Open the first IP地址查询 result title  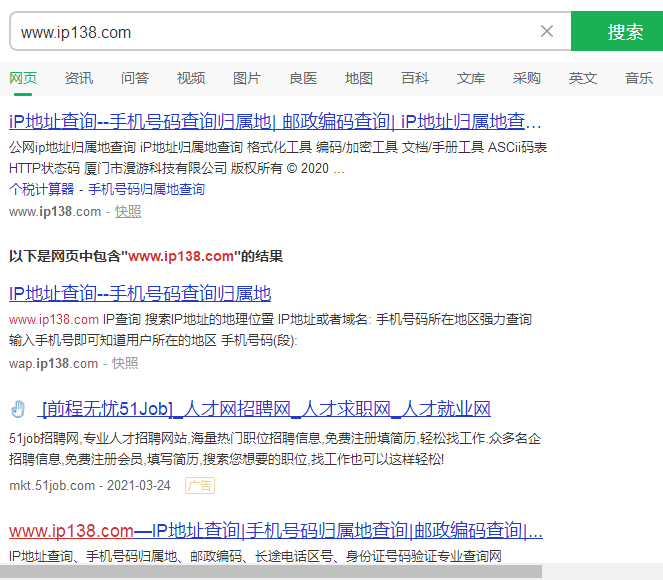275,122
